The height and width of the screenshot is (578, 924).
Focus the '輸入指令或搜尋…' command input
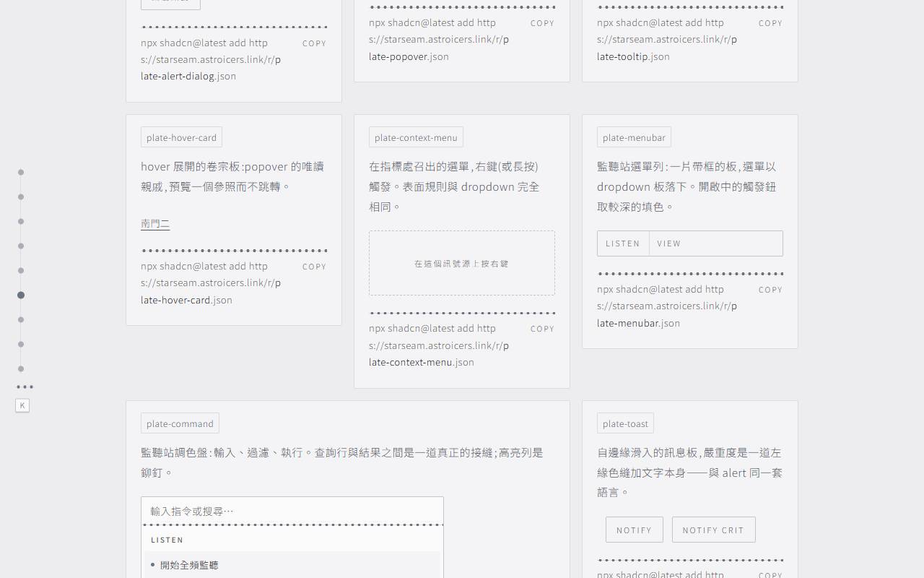pos(292,511)
